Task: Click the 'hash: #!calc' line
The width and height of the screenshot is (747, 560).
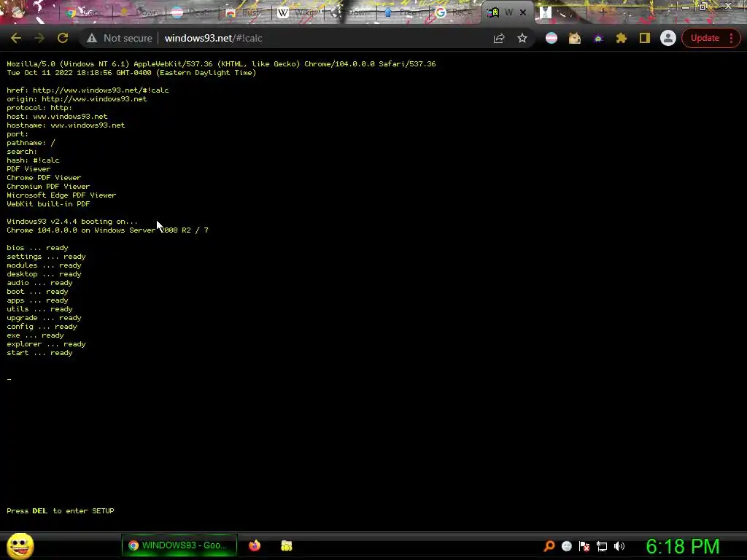Action: (x=33, y=160)
